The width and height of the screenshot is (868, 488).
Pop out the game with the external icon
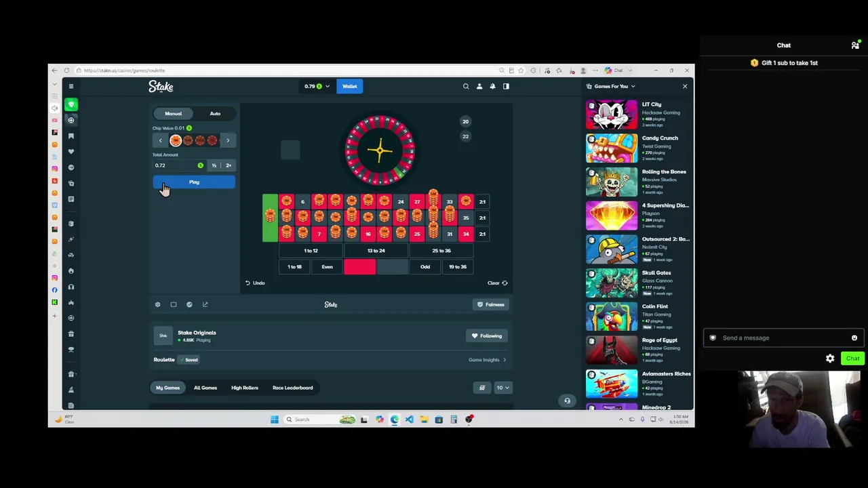(x=205, y=304)
